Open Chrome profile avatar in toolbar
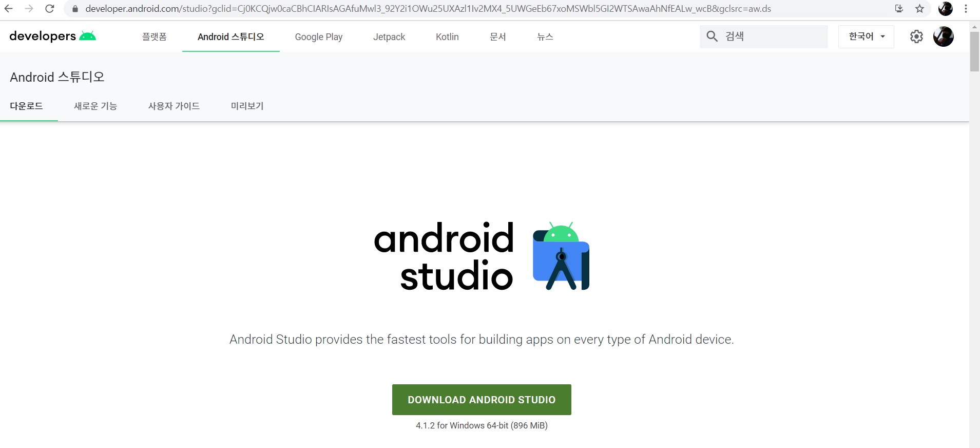This screenshot has height=448, width=980. tap(945, 9)
